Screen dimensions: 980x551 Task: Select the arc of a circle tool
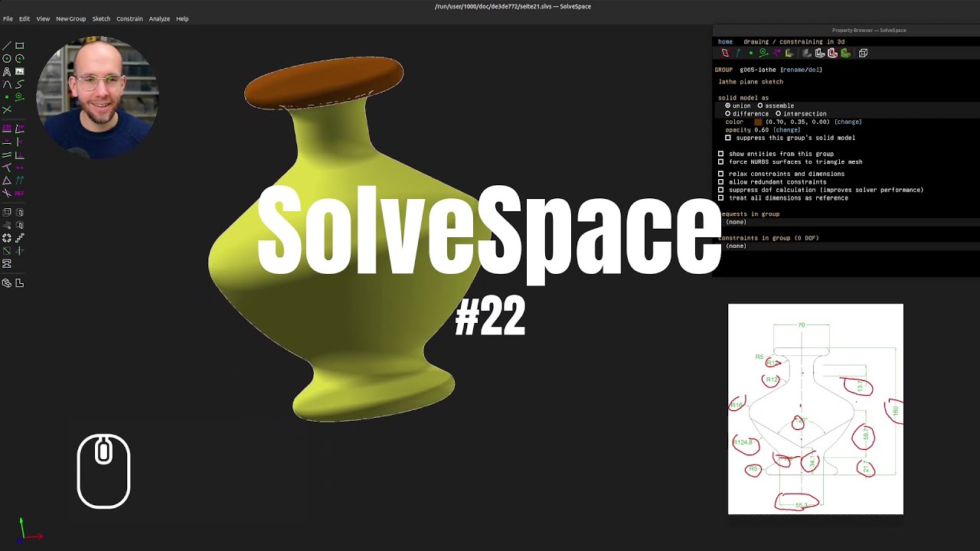pyautogui.click(x=19, y=58)
